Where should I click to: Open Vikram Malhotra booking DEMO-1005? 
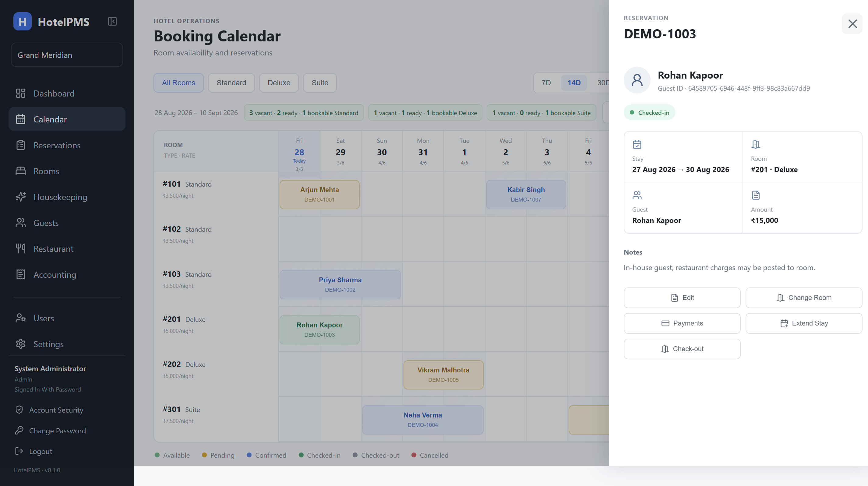[x=443, y=375]
